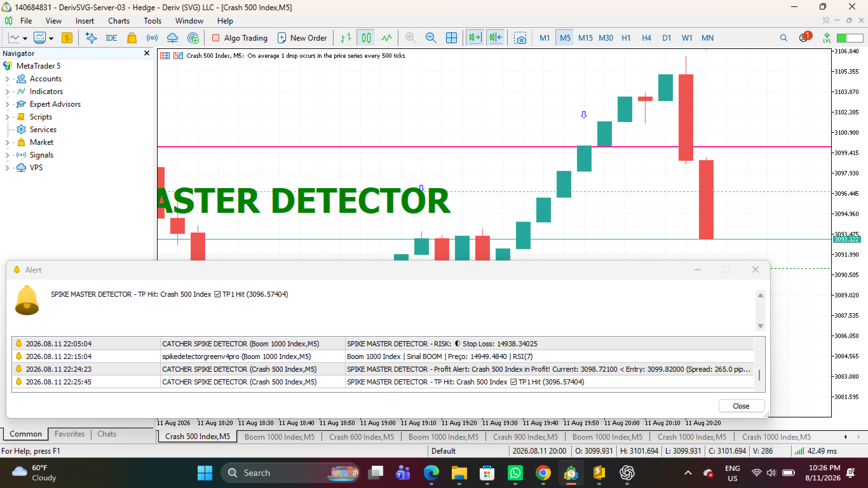The width and height of the screenshot is (868, 488).
Task: Open Google Chrome from taskbar
Action: tap(543, 473)
